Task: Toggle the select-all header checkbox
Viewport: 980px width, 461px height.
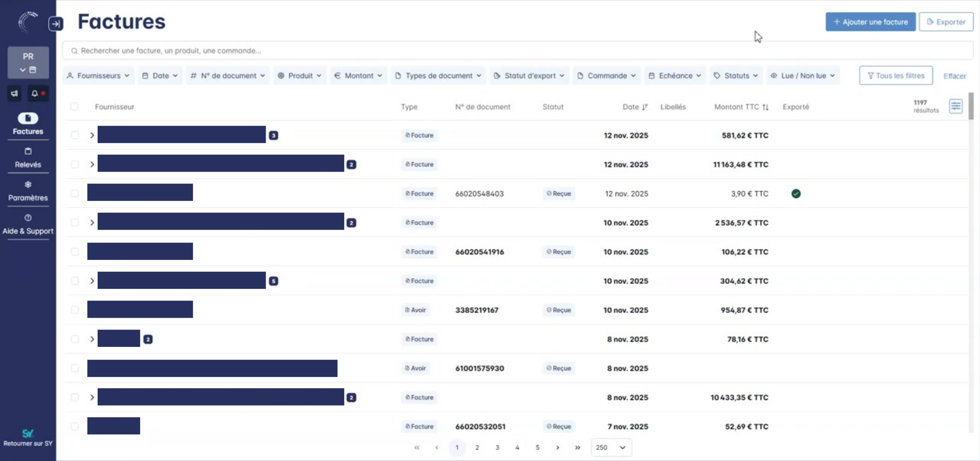Action: pos(74,107)
